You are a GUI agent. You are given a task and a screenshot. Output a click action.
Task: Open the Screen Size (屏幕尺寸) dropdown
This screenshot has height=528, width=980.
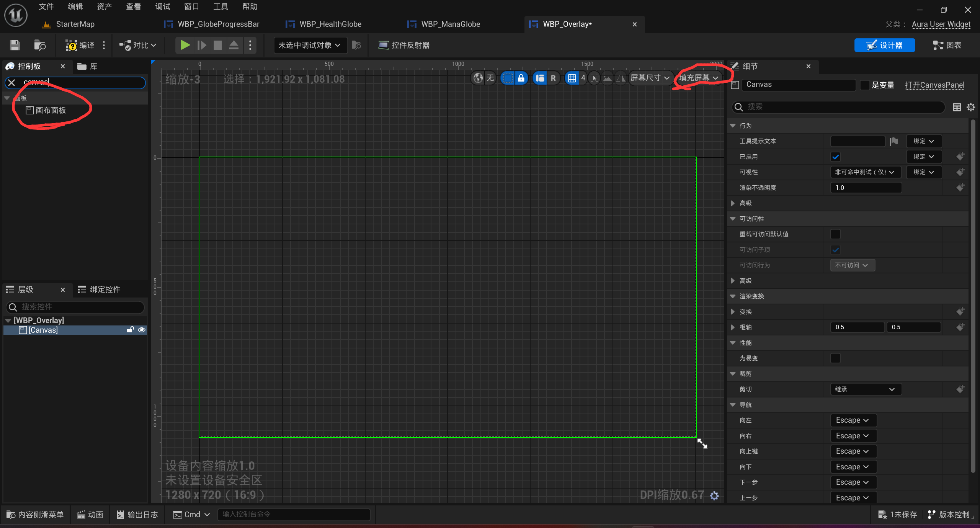coord(650,78)
